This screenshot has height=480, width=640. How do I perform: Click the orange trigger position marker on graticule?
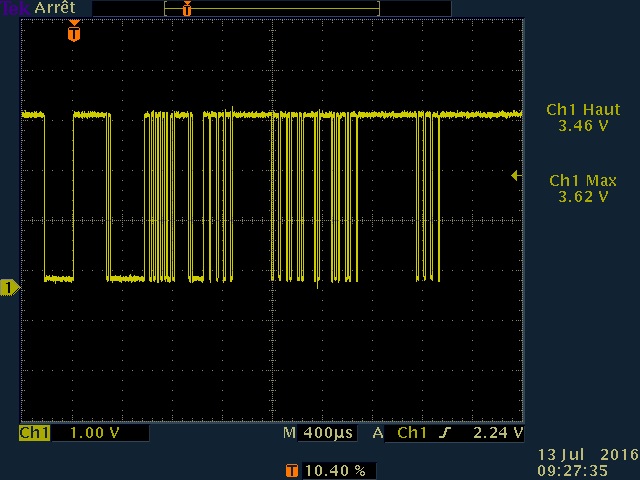coord(74,31)
